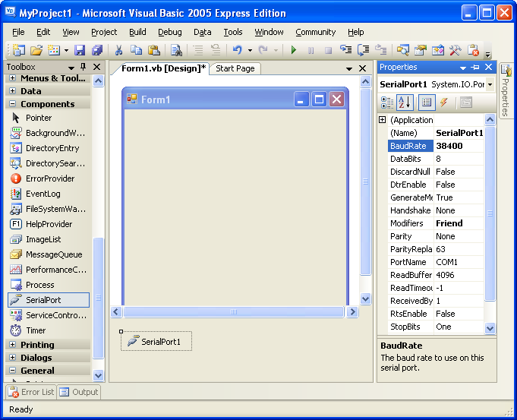The width and height of the screenshot is (517, 420).
Task: Collapse the General toolbox group
Action: tap(13, 370)
